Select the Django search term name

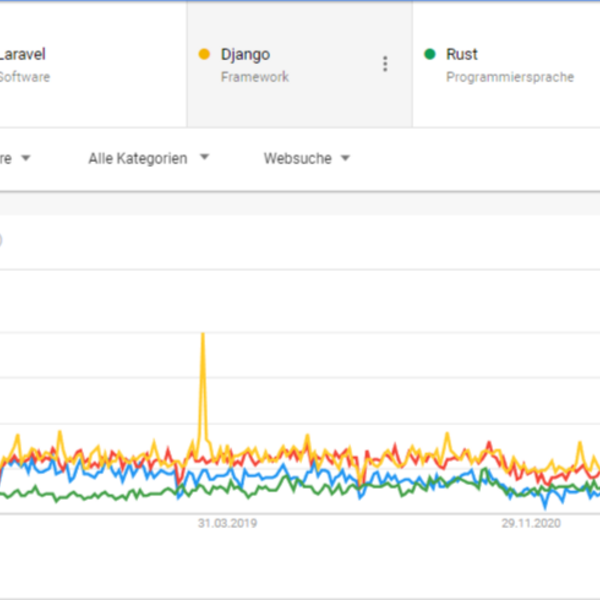pos(245,55)
